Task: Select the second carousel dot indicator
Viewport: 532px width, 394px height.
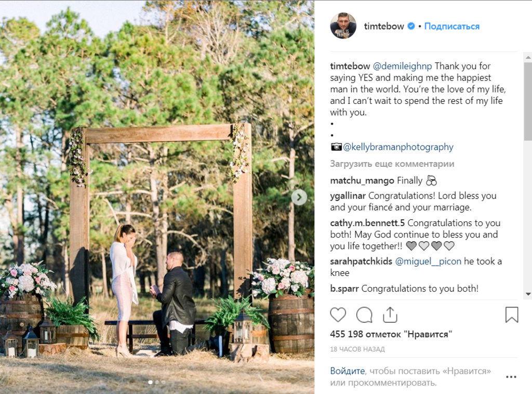Action: point(157,382)
